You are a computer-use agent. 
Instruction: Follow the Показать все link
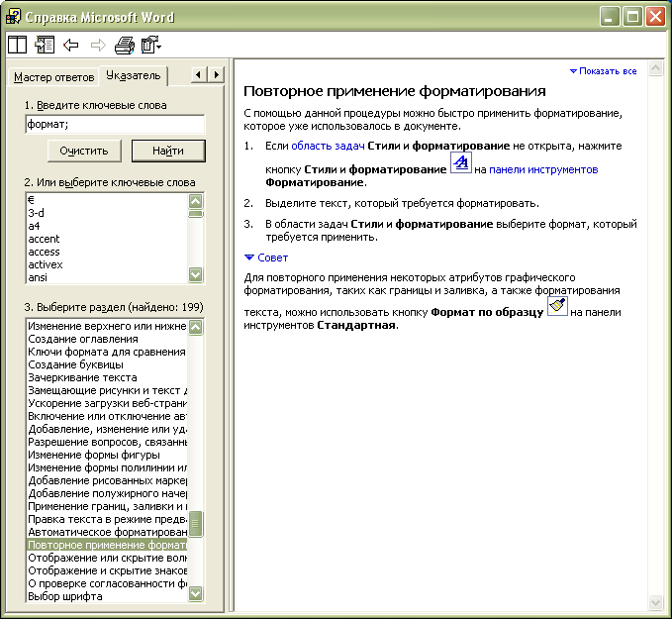tap(604, 71)
